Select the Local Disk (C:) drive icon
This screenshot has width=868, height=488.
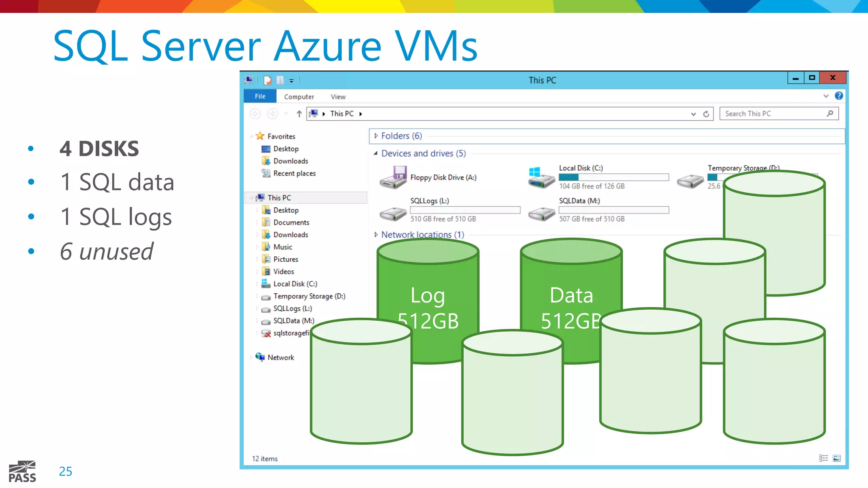pos(542,177)
